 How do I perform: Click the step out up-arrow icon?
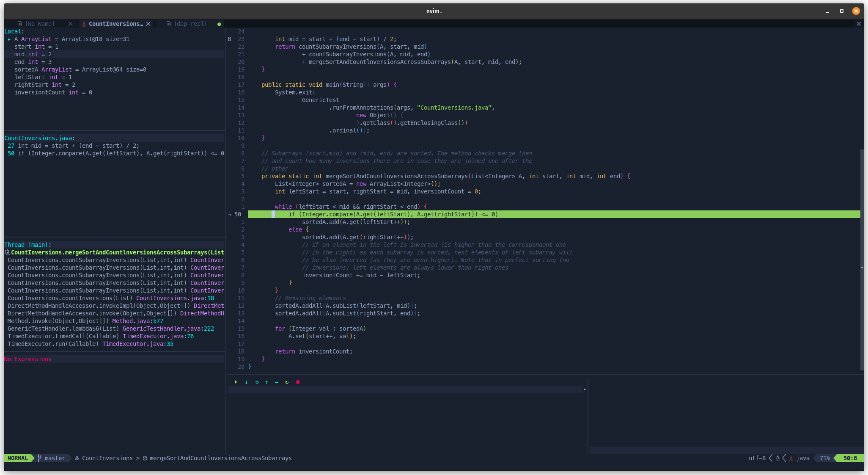pyautogui.click(x=266, y=382)
